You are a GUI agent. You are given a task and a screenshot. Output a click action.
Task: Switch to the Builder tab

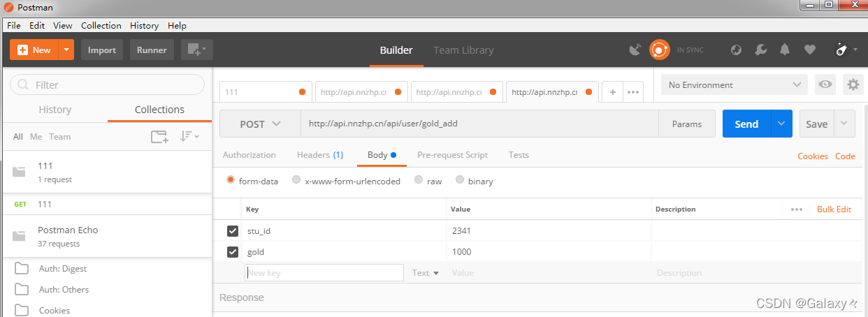[x=396, y=50]
